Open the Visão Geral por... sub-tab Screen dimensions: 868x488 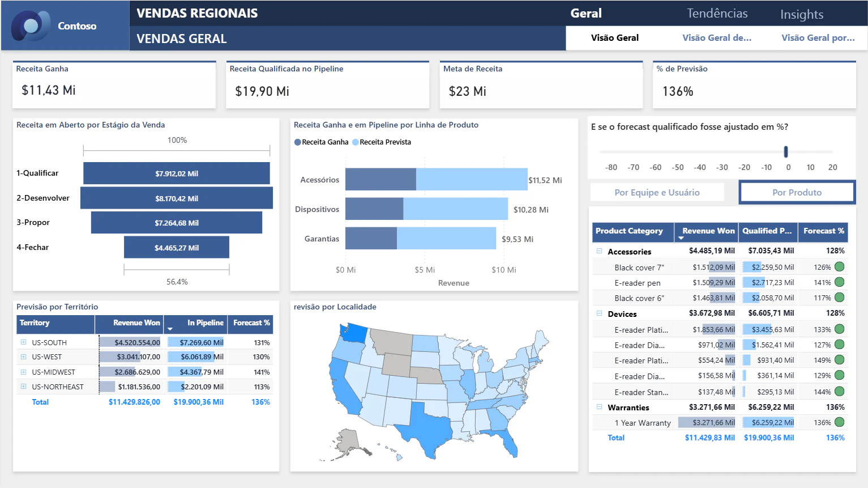point(818,38)
